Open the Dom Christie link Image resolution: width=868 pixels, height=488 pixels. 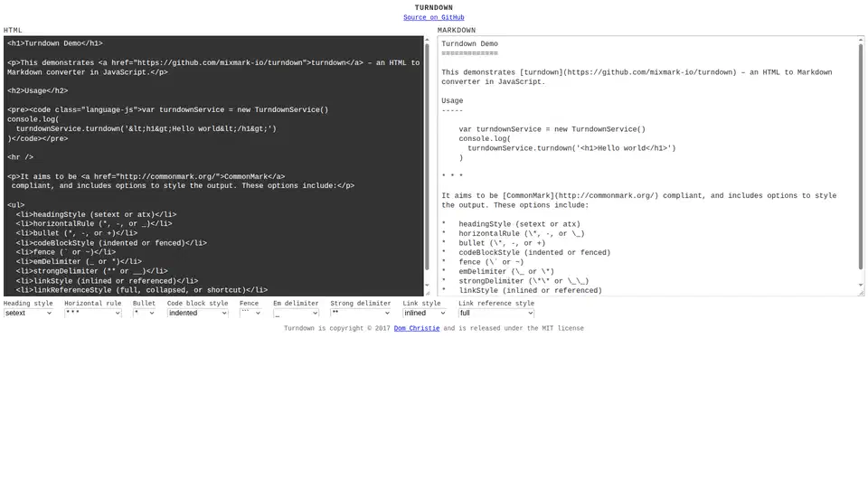pyautogui.click(x=416, y=328)
